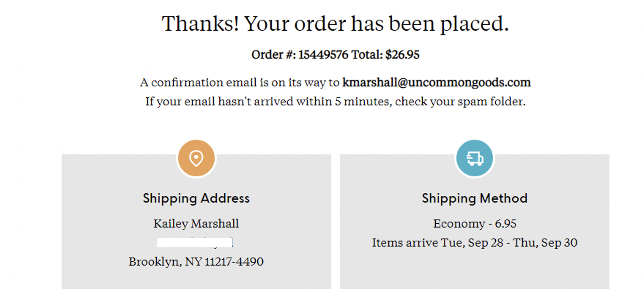Click the spam folder reminder sentence
644x292 pixels.
click(x=336, y=101)
